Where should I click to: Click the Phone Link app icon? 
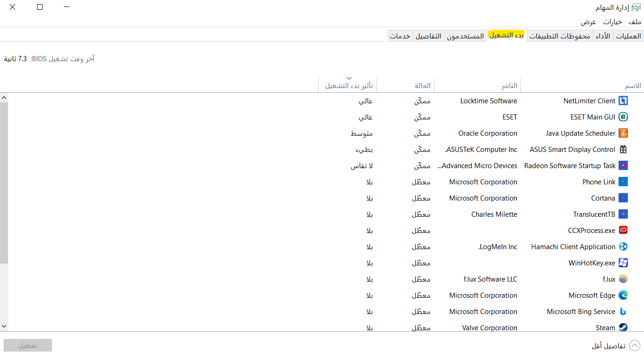[x=623, y=182]
